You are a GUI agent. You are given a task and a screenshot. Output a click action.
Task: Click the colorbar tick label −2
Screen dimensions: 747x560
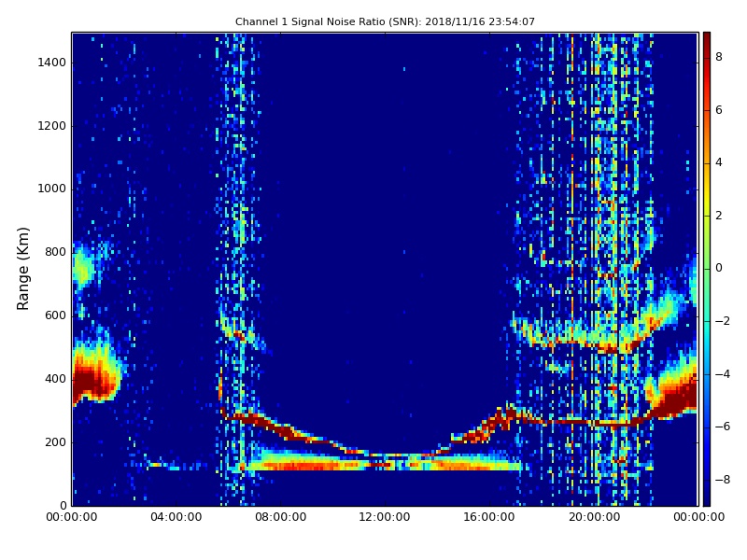click(x=723, y=321)
